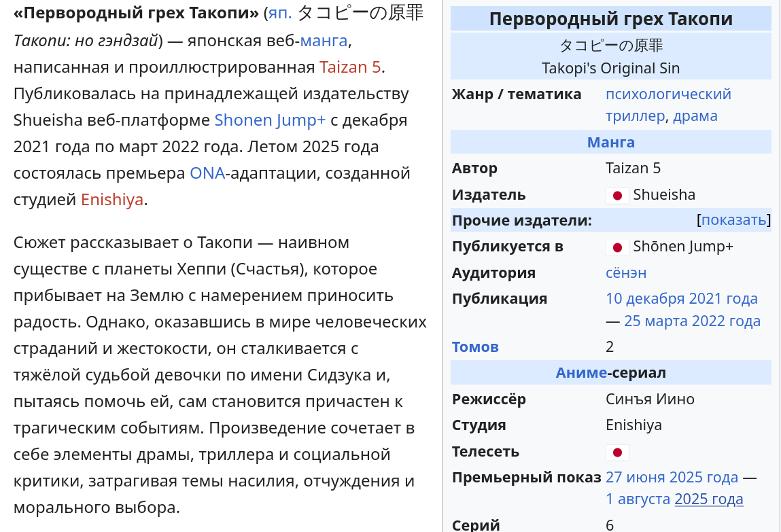The image size is (781, 532).
Task: Click the bold «Первородный грех Такопи» in the intro
Action: 135,13
